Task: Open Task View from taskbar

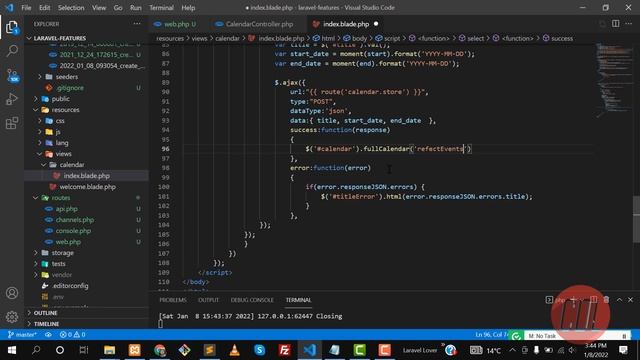Action: 84,350
